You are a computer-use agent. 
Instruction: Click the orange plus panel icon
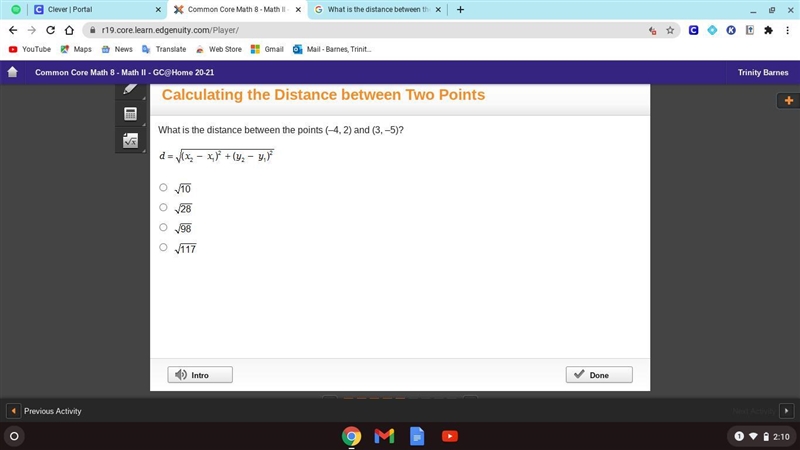pos(788,101)
